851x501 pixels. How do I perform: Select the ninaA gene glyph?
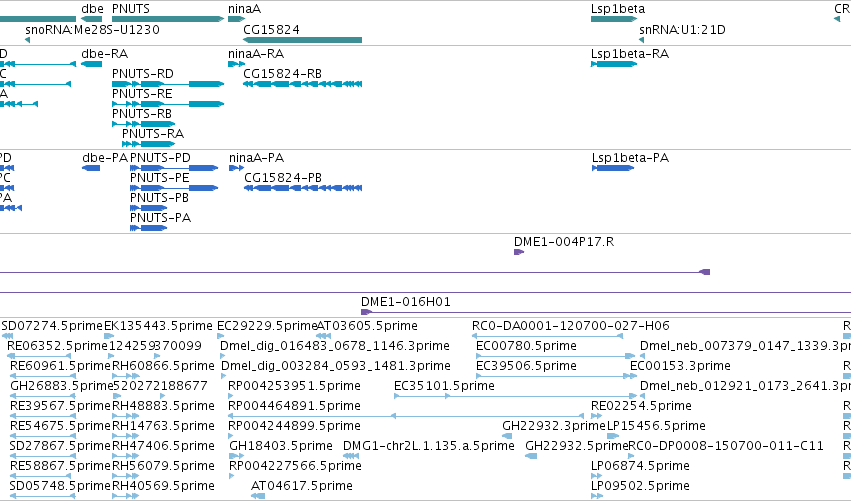(x=237, y=19)
